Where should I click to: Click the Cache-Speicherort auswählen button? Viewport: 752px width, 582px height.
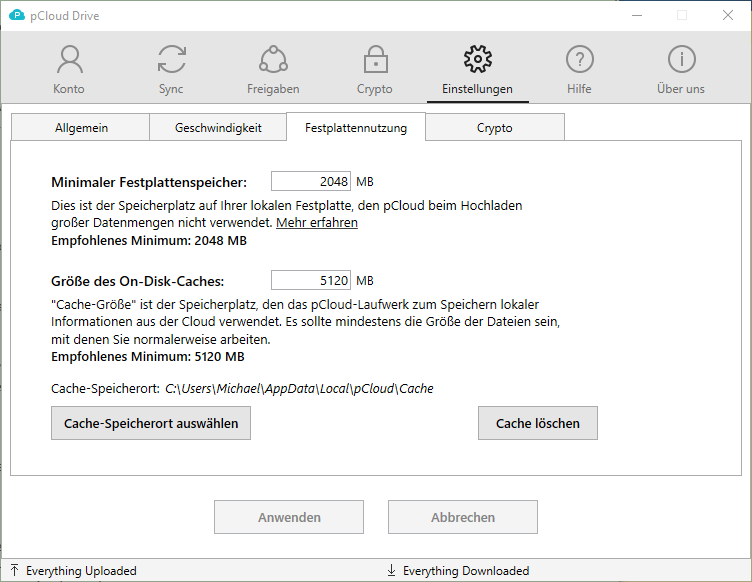[151, 423]
